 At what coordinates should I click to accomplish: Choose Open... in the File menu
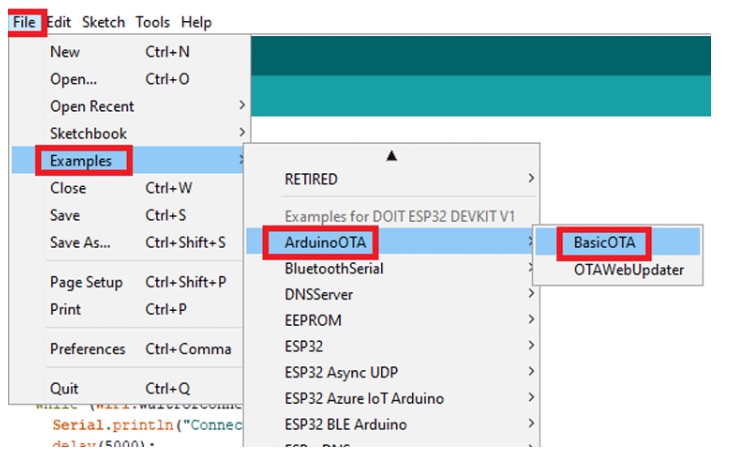(73, 79)
